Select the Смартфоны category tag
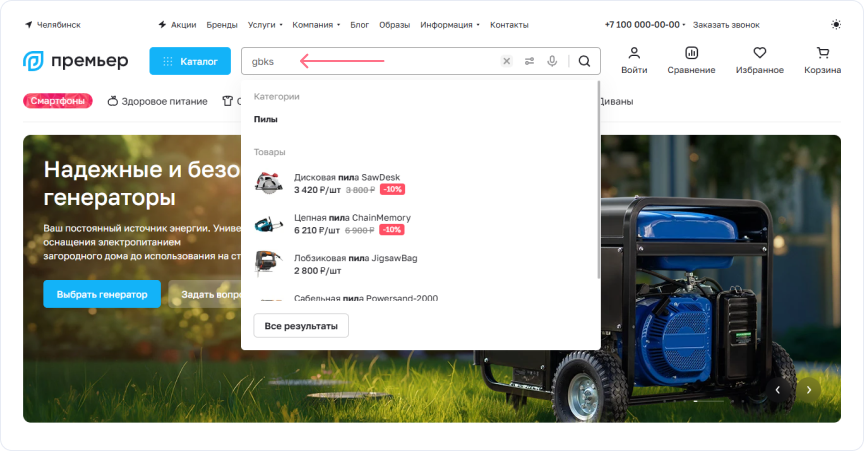864x451 pixels. (x=57, y=101)
